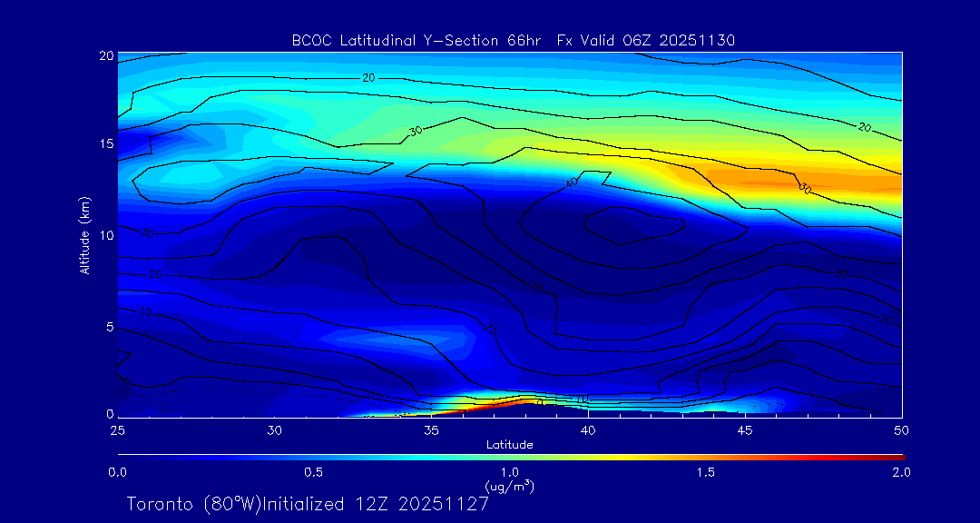Click color bar label '2.0'
Screen dimensions: 980x523
[x=901, y=472]
